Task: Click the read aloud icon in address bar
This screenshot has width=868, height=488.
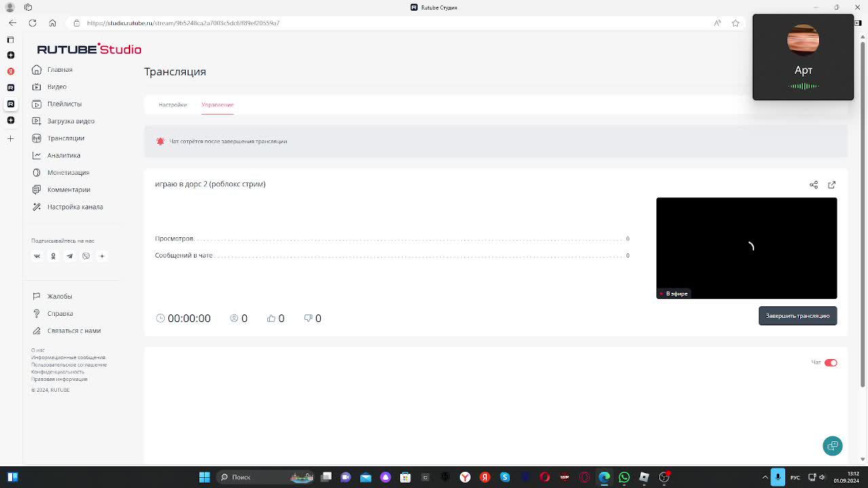Action: pos(717,23)
